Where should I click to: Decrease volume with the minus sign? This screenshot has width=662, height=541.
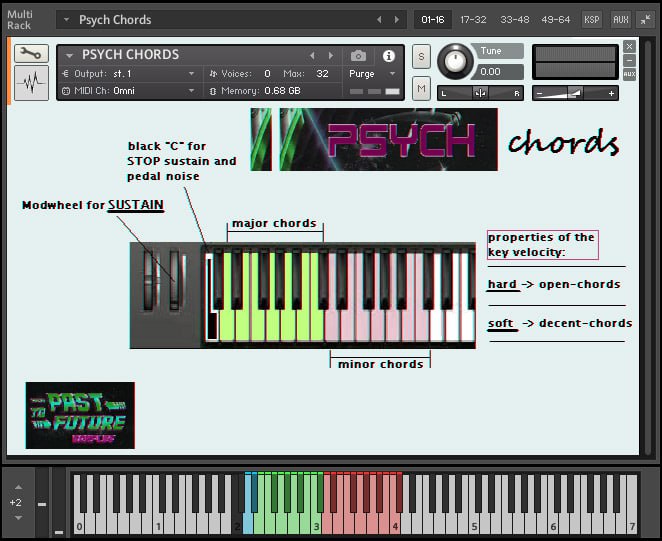(x=539, y=93)
